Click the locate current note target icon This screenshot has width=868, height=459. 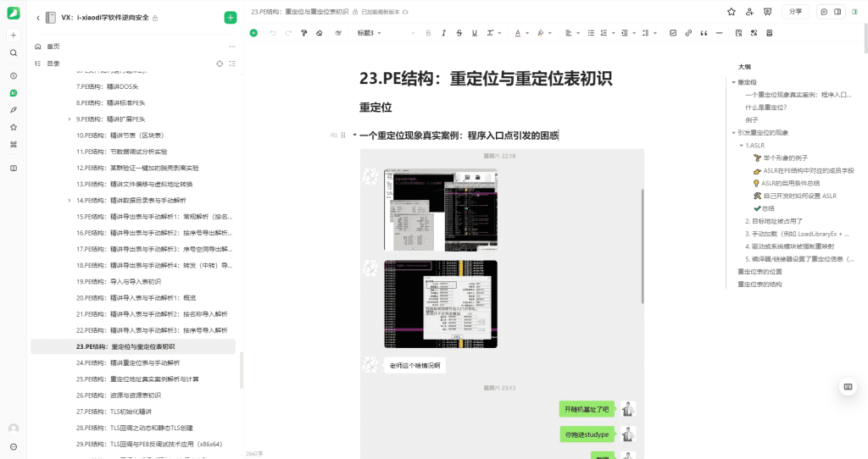[220, 64]
